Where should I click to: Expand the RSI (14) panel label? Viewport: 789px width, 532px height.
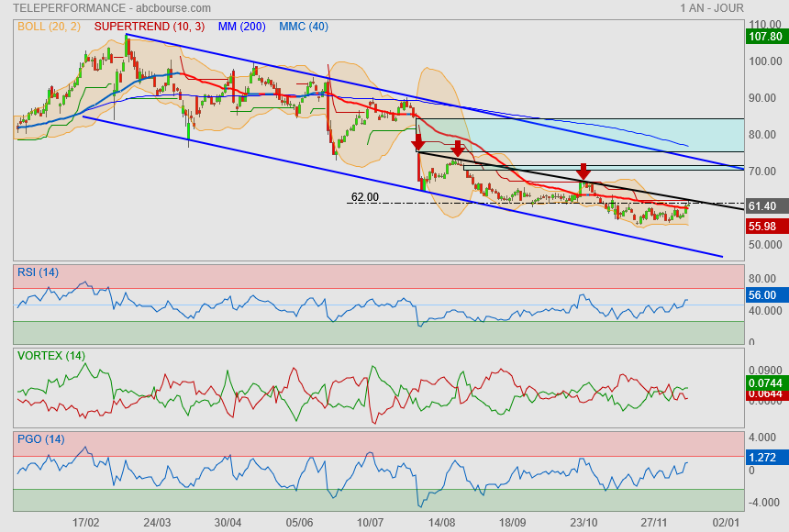38,272
